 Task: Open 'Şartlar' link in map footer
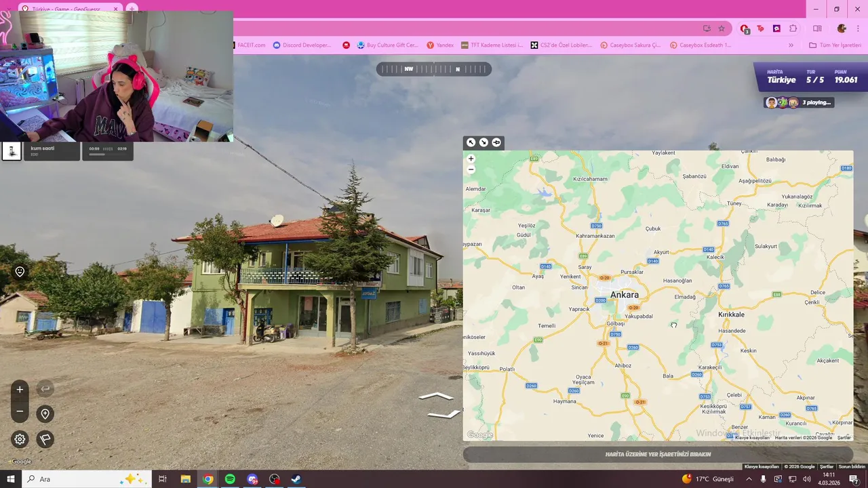pyautogui.click(x=844, y=438)
